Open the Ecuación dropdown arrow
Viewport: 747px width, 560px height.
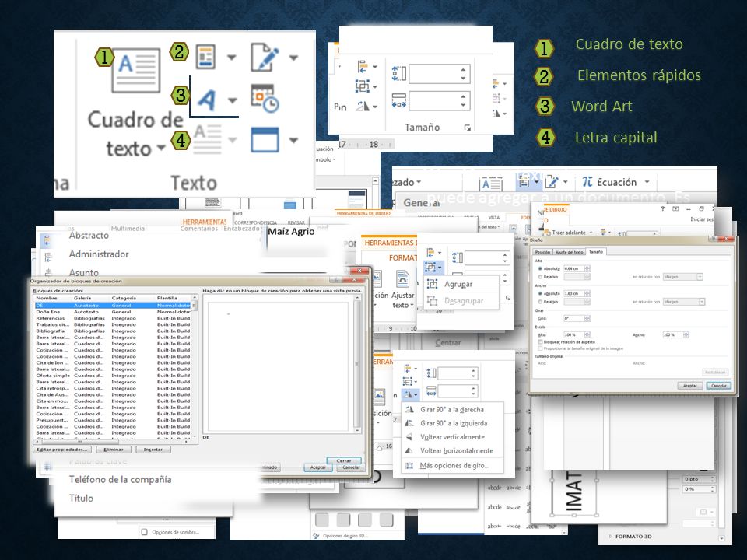click(647, 182)
